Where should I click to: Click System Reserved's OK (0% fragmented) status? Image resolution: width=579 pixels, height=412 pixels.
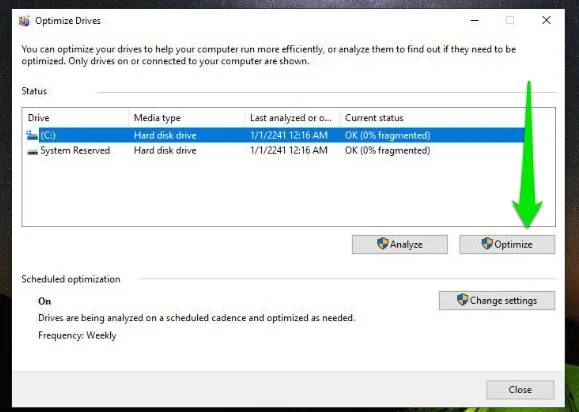(x=387, y=151)
